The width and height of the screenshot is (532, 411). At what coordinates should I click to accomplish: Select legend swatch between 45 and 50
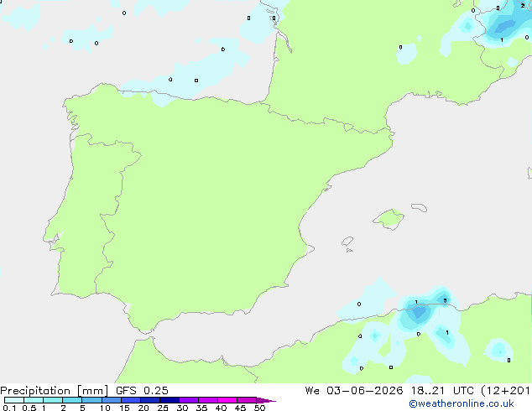click(x=247, y=400)
